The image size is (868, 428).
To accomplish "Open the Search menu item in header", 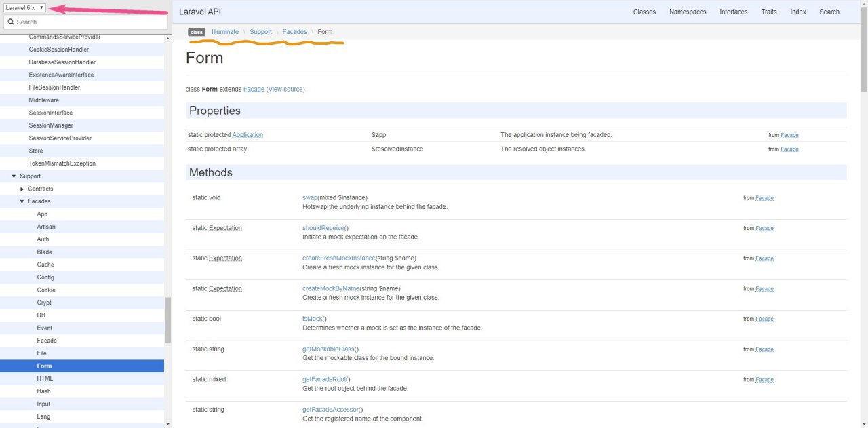I will pyautogui.click(x=829, y=12).
